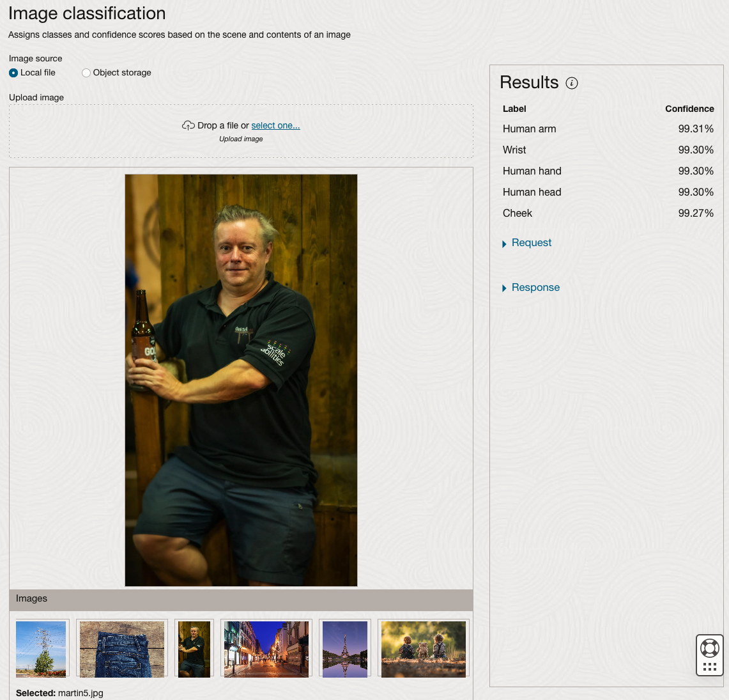Click the Human arm result row
This screenshot has width=729, height=700.
click(x=608, y=129)
